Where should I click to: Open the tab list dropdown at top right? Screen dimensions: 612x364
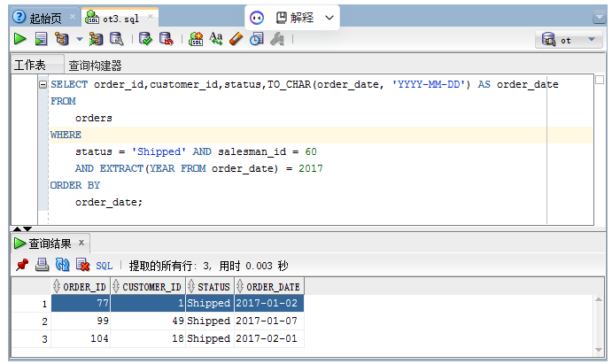(600, 17)
